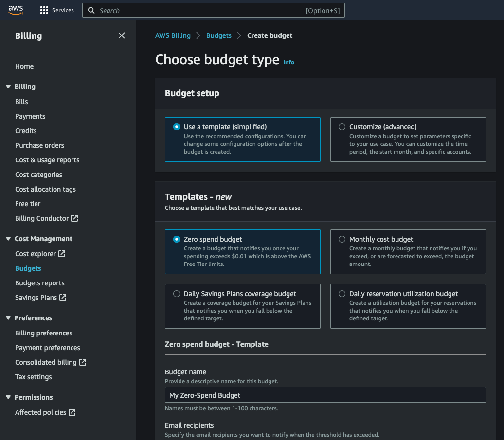Click the AWS logo icon
The width and height of the screenshot is (504, 440).
(16, 10)
